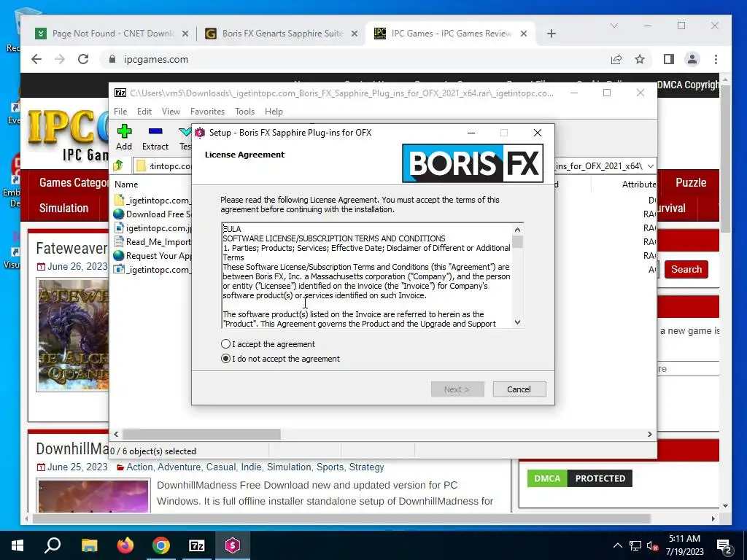Click the 7-Zip up-folder arrow icon

(x=118, y=166)
